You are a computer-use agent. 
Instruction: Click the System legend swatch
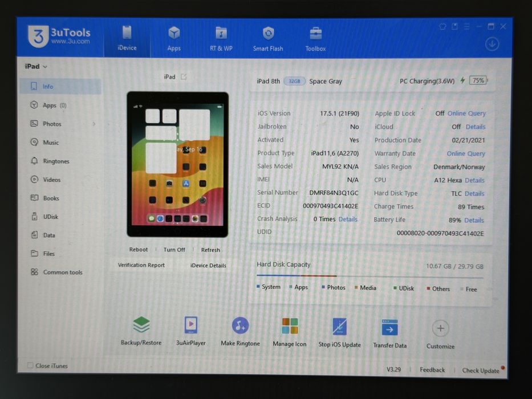pos(258,286)
